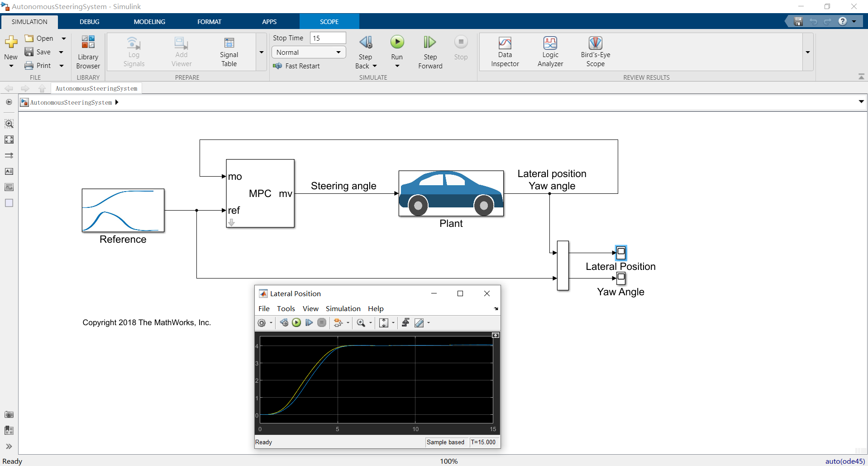The width and height of the screenshot is (868, 466).
Task: Click the Fit to View sidebar icon
Action: tap(9, 139)
